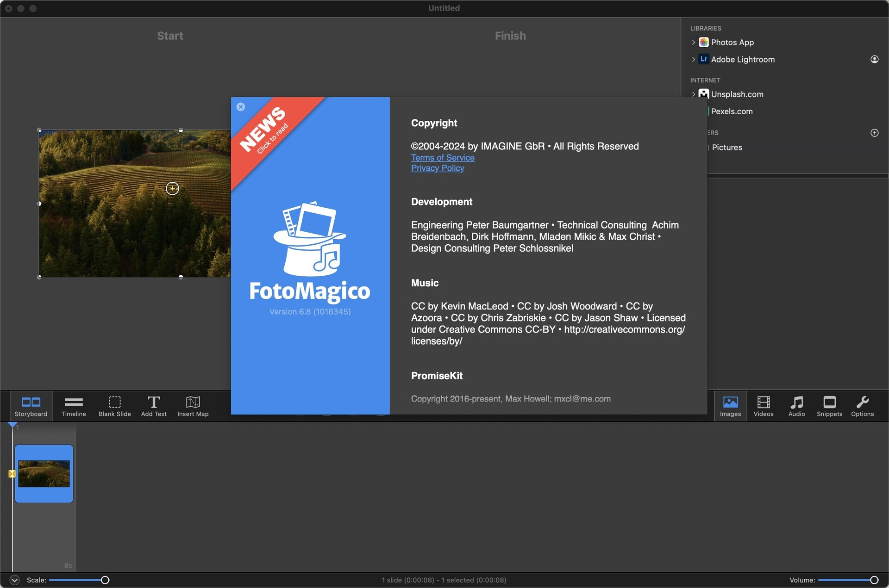This screenshot has width=889, height=588.
Task: Expand the Photos App library
Action: (x=694, y=42)
